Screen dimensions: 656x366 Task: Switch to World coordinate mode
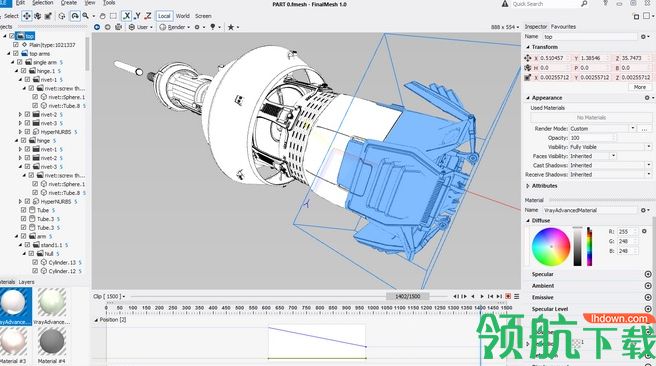click(182, 16)
